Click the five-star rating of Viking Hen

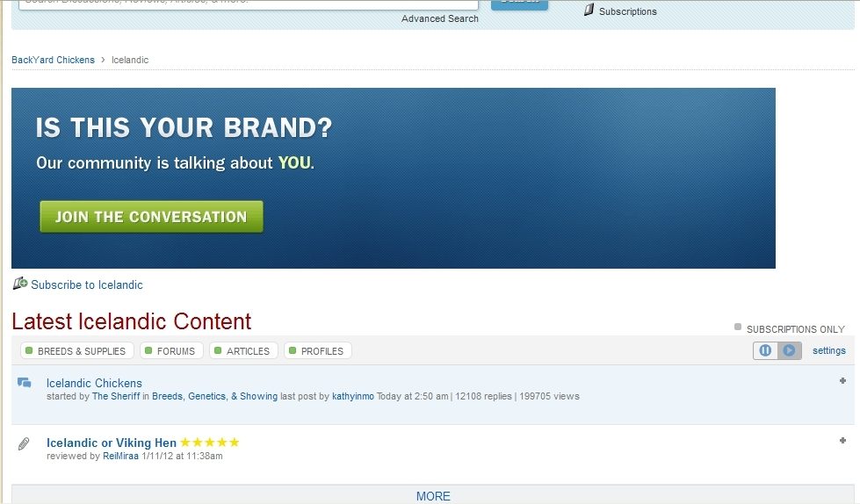(209, 443)
